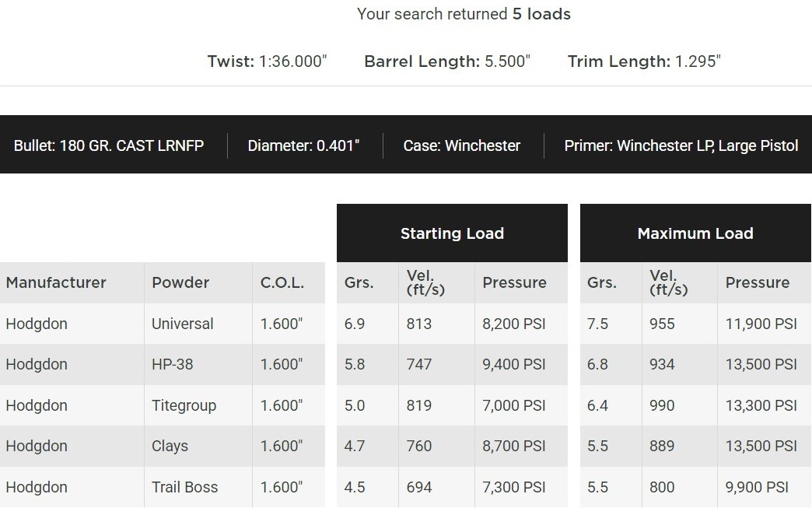The image size is (812, 508).
Task: Select the Clays powder cell
Action: 170,446
